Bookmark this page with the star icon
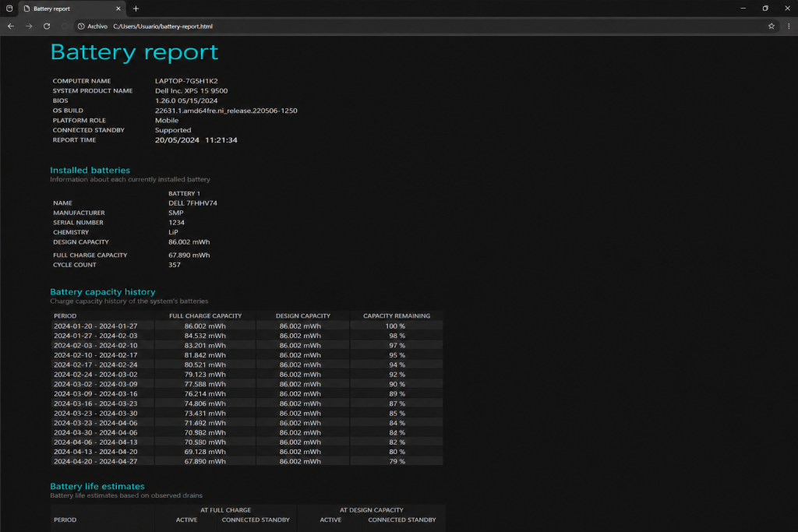Image resolution: width=798 pixels, height=532 pixels. 772,26
